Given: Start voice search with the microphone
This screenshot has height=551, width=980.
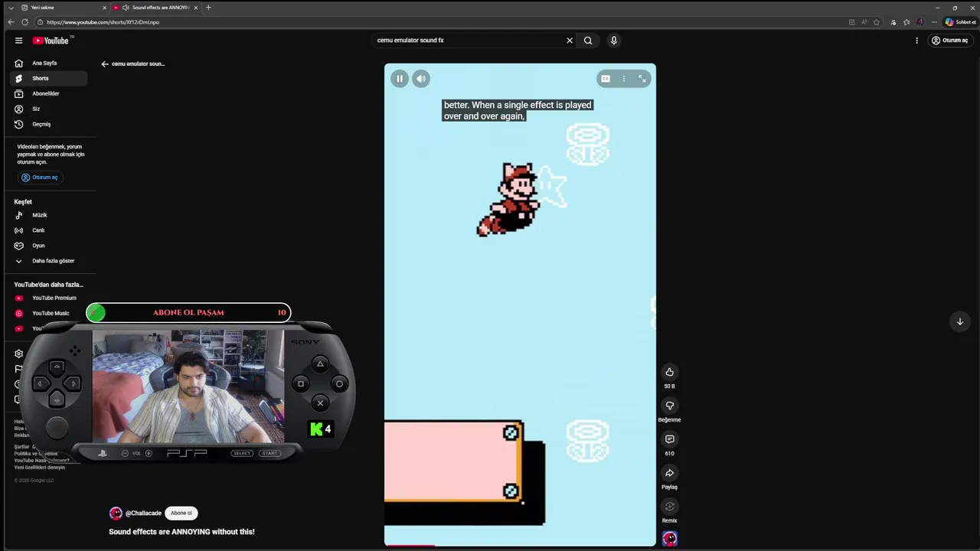Looking at the screenshot, I should 613,41.
